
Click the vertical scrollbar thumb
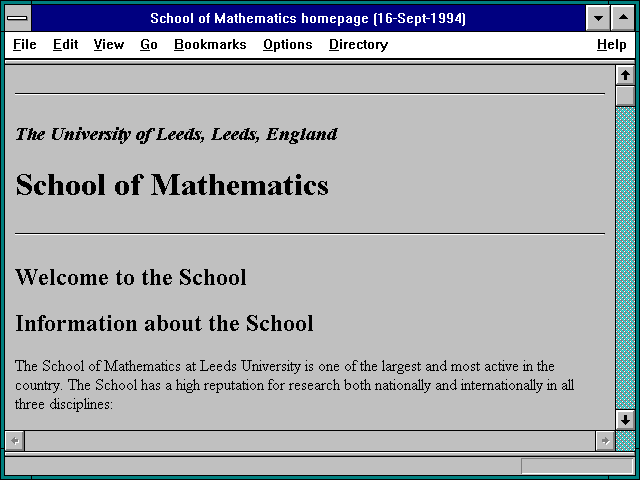pos(625,96)
